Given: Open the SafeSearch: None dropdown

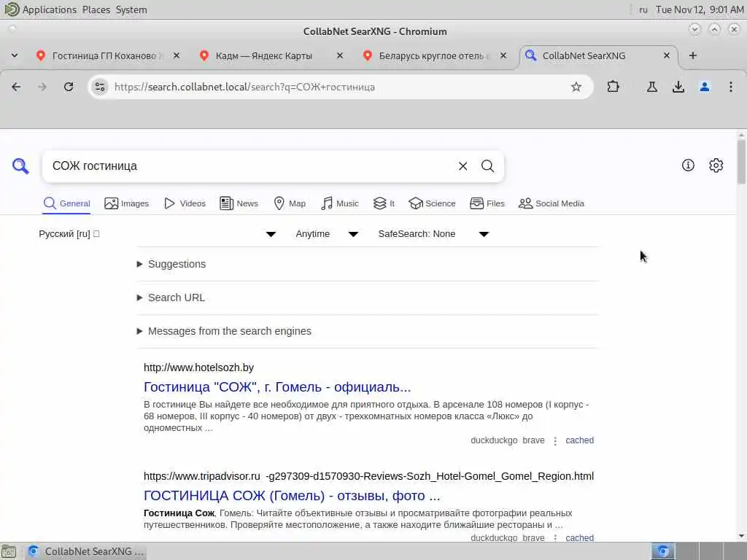Looking at the screenshot, I should click(x=433, y=234).
